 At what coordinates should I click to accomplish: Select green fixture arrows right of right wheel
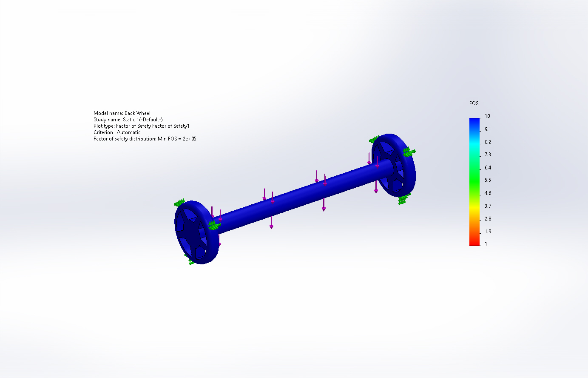click(409, 151)
